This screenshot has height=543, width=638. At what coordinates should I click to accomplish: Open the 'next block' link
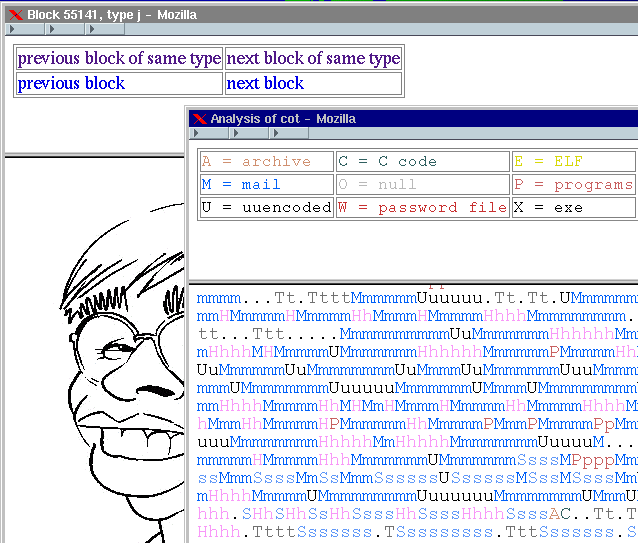pos(265,84)
